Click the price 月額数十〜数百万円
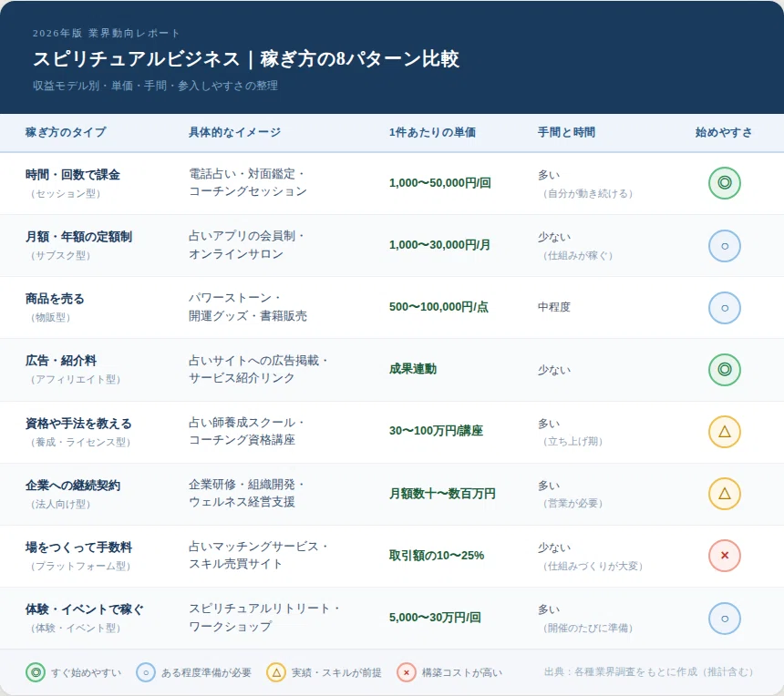The image size is (784, 696). [x=442, y=494]
